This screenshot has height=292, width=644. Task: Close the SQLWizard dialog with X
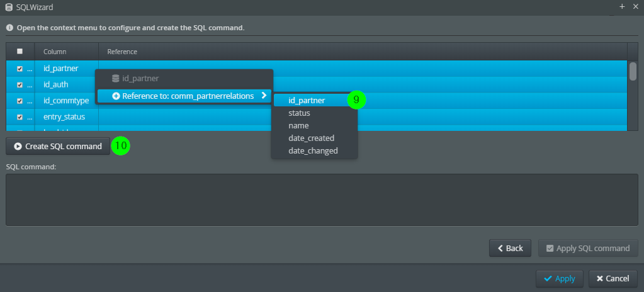pyautogui.click(x=635, y=6)
